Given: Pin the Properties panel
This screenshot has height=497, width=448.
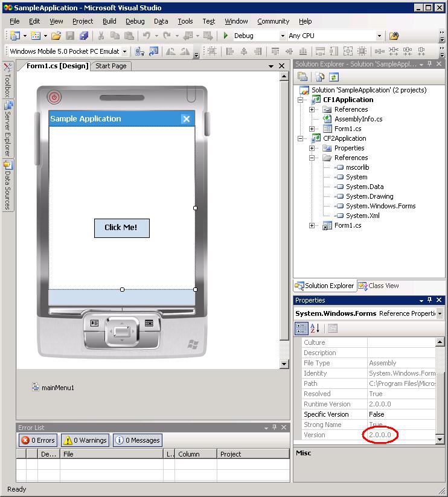Looking at the screenshot, I should pyautogui.click(x=430, y=300).
